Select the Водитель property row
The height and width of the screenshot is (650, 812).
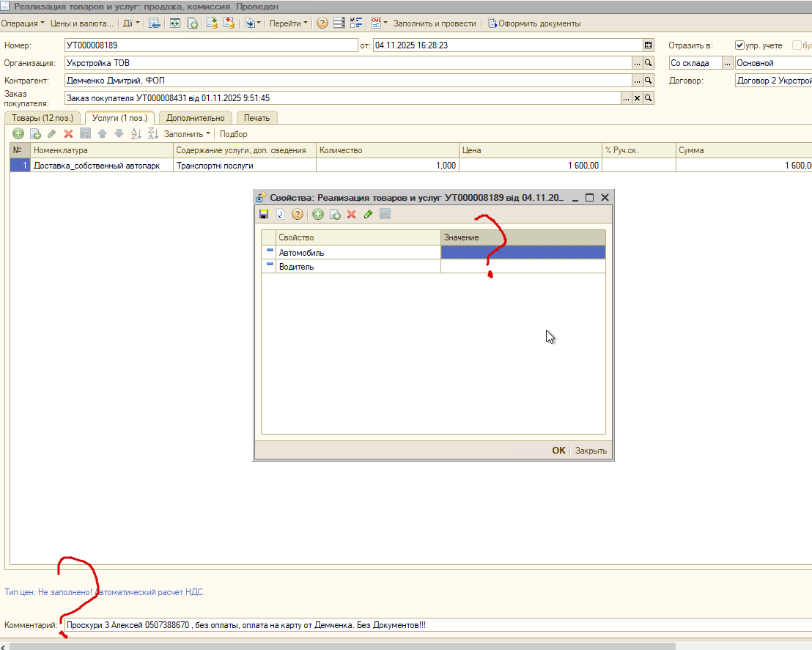point(433,266)
